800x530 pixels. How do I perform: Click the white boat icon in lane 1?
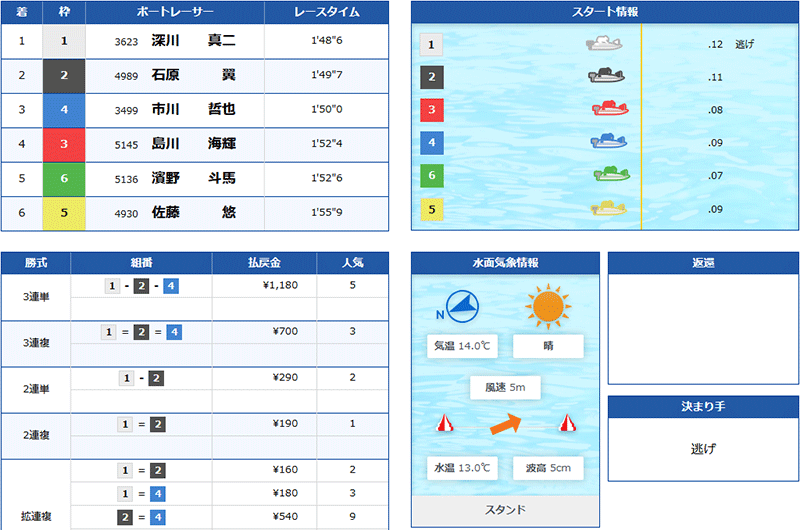pyautogui.click(x=604, y=43)
